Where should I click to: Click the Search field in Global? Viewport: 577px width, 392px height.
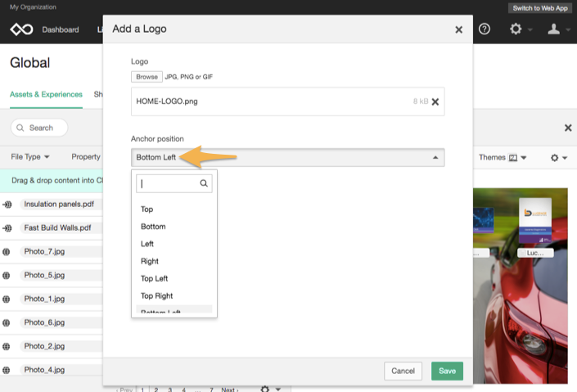39,128
